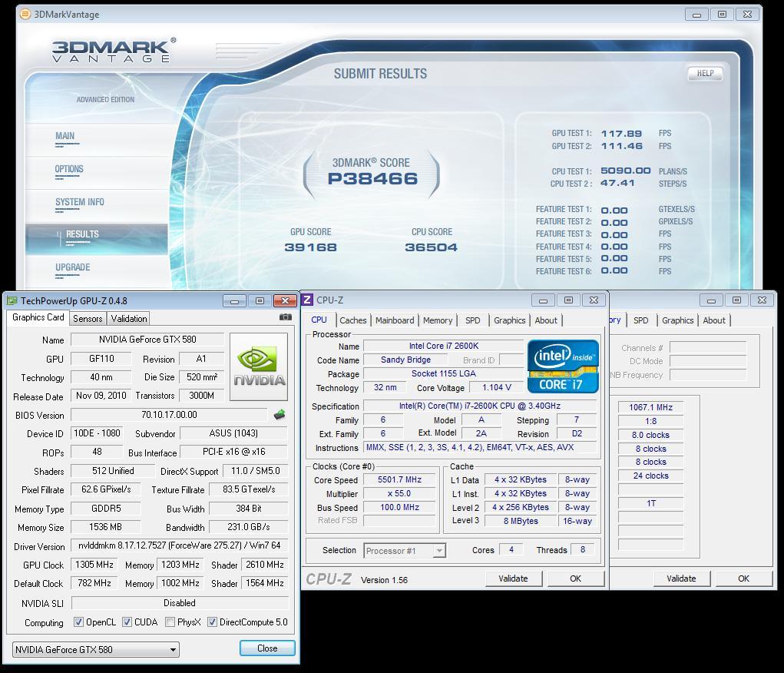Image resolution: width=784 pixels, height=673 pixels.
Task: Select the CPU tab in CPU-Z
Action: [319, 320]
